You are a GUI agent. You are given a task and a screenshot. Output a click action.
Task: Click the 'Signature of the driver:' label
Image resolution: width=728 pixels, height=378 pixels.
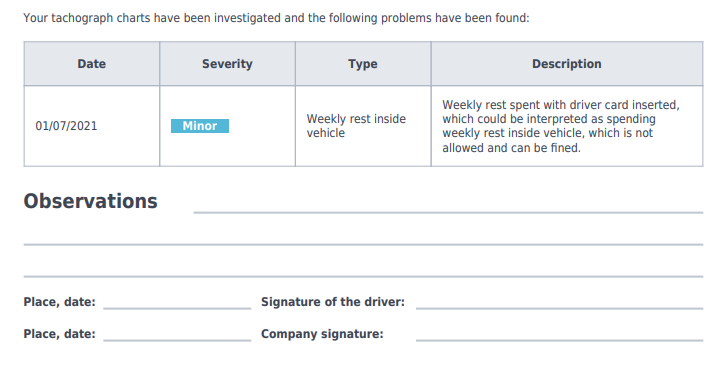pos(333,302)
